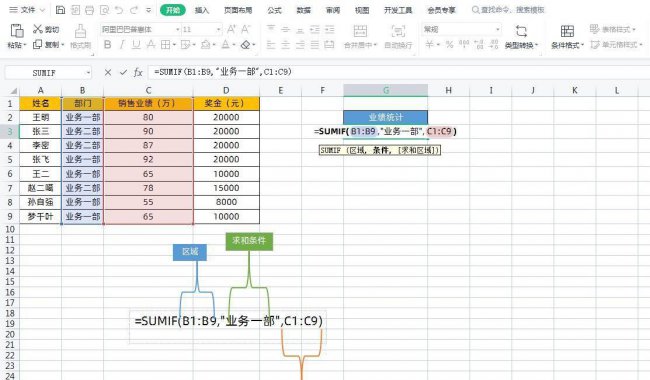This screenshot has height=380, width=650.
Task: Click the Save icon in quick access toolbar
Action: tap(61, 10)
